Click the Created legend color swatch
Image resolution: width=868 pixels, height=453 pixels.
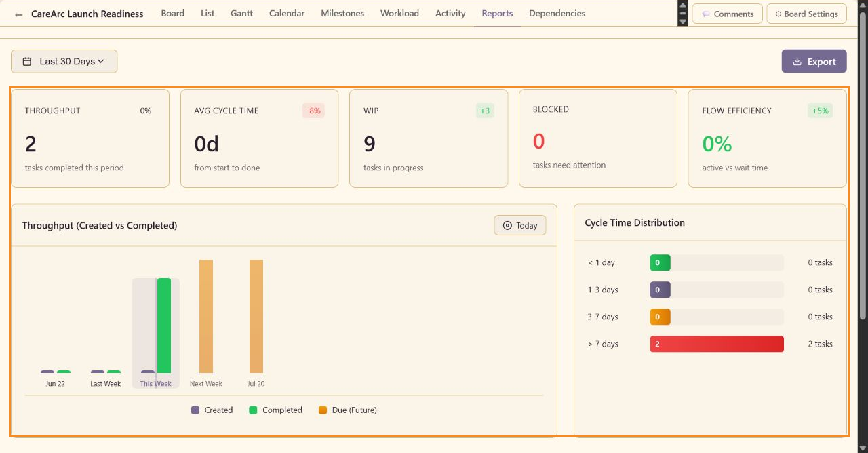195,410
